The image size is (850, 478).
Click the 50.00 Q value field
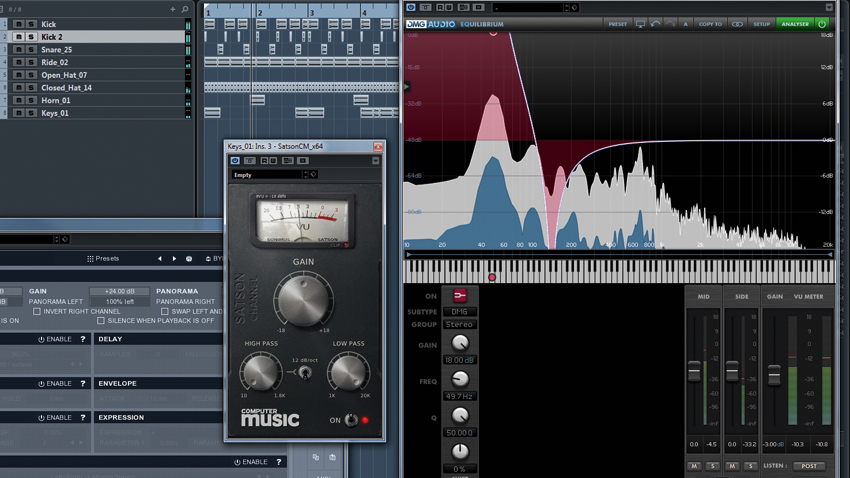point(459,433)
